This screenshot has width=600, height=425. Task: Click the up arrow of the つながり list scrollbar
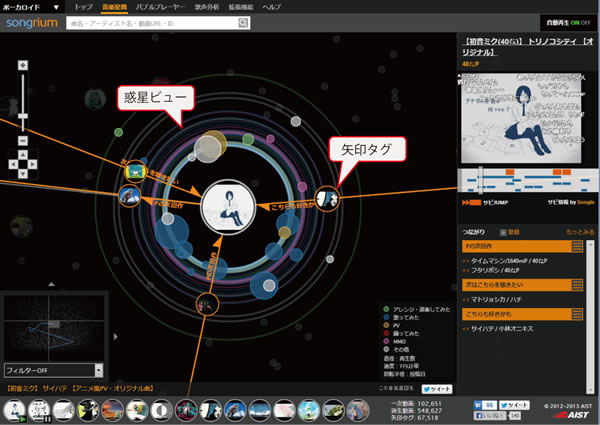point(590,243)
